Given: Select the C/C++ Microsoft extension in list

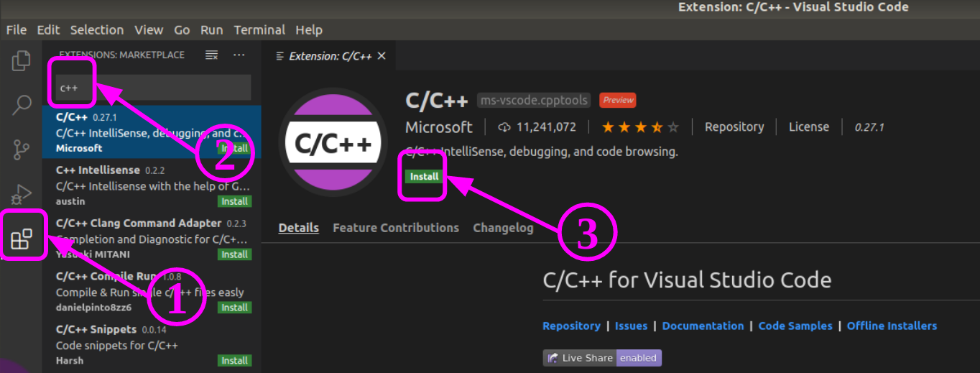Looking at the screenshot, I should (152, 132).
